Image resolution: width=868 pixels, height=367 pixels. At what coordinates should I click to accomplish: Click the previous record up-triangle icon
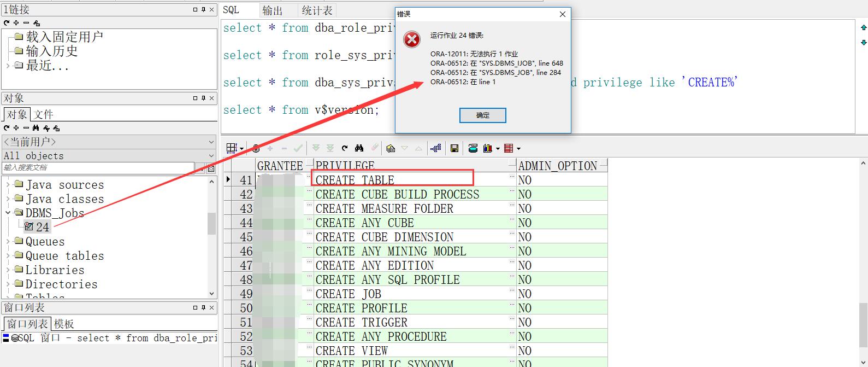[418, 148]
